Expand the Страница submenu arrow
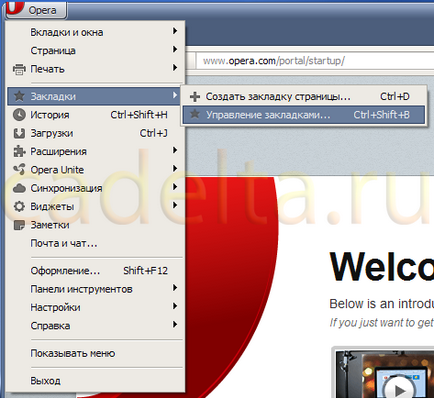This screenshot has height=399, width=434. point(175,49)
